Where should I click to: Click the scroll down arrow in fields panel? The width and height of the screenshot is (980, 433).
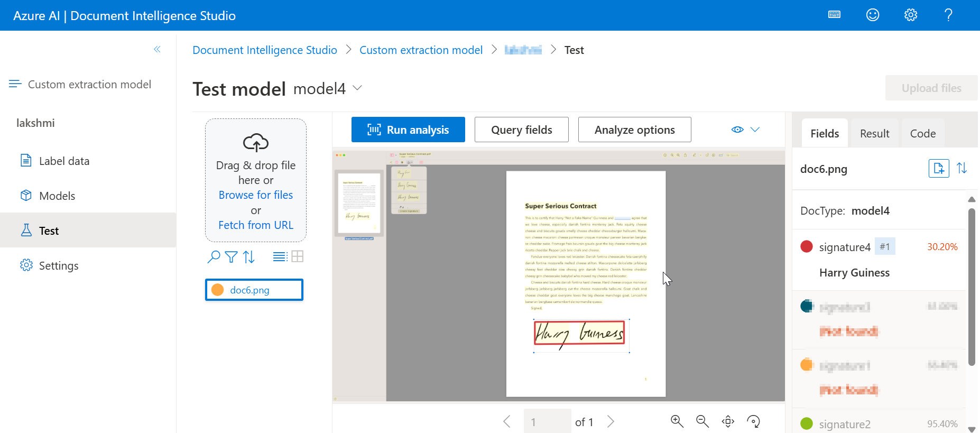coord(972,429)
